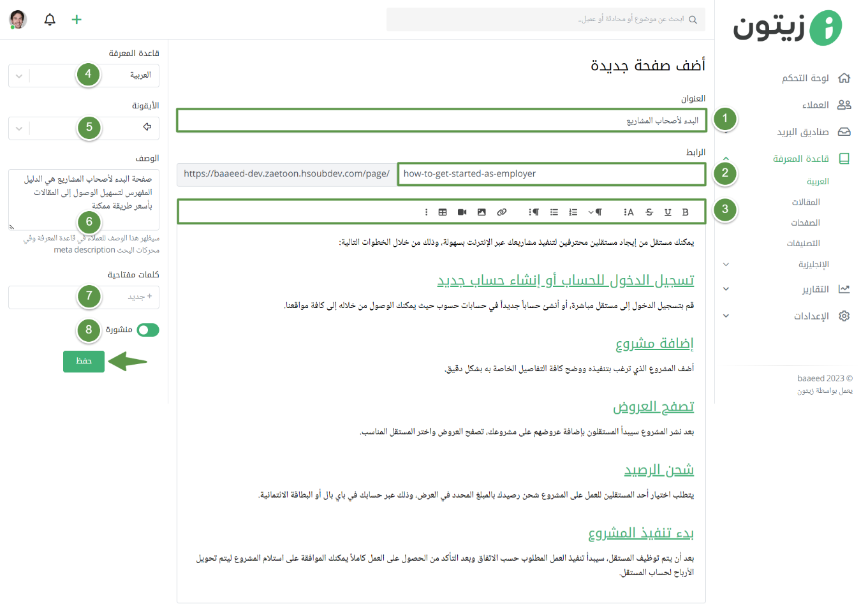This screenshot has height=616, width=861.
Task: Apply strikethrough formatting in the editor toolbar
Action: tap(649, 212)
